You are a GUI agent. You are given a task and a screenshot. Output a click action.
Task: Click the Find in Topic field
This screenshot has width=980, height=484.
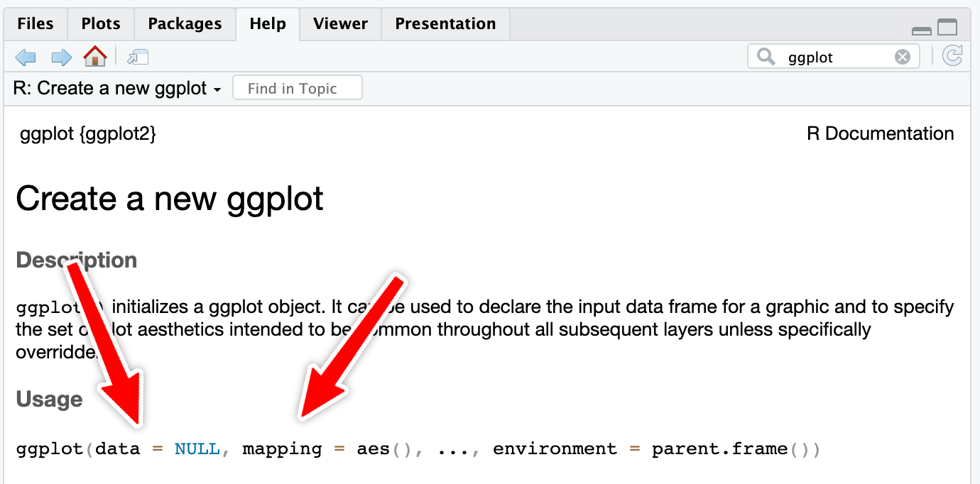pyautogui.click(x=297, y=89)
